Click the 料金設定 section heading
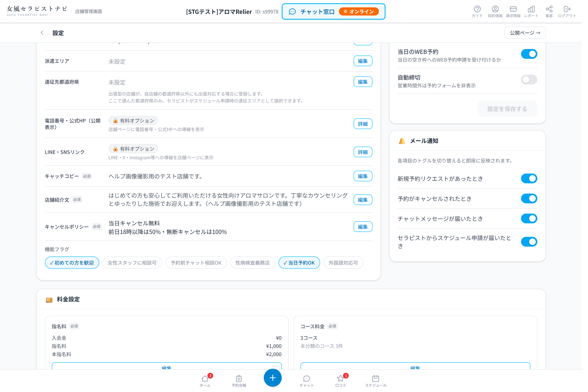 (x=69, y=302)
